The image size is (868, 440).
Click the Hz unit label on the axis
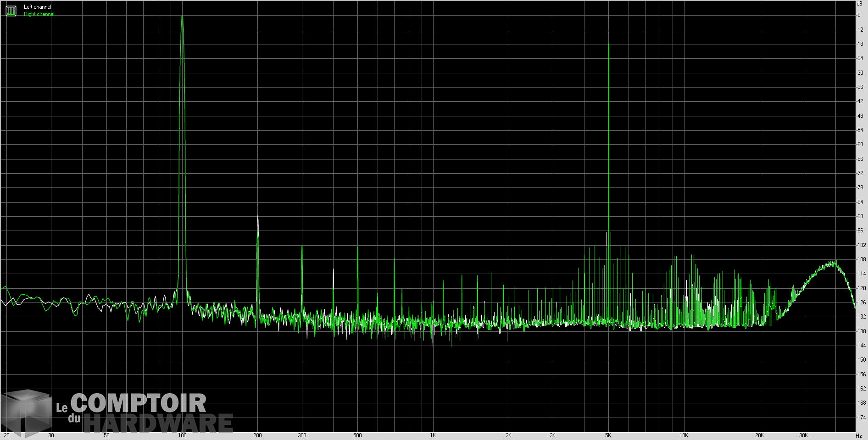[858, 436]
